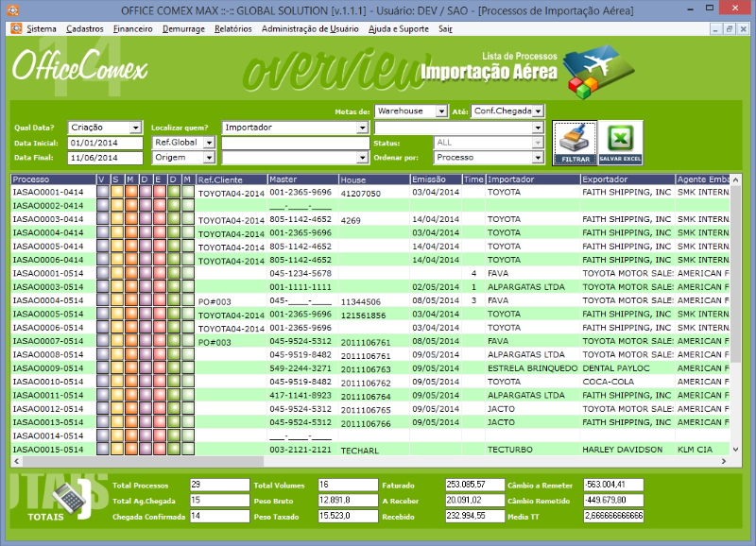Click the vertical scrollbar down arrow

(x=735, y=449)
